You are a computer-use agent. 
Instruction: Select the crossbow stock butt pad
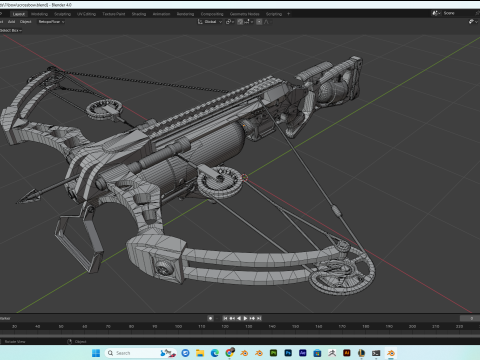(356, 78)
